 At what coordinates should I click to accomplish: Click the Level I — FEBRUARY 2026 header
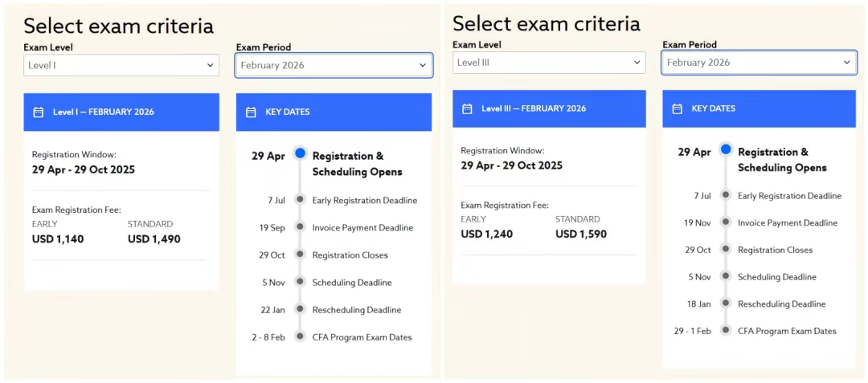pyautogui.click(x=121, y=112)
